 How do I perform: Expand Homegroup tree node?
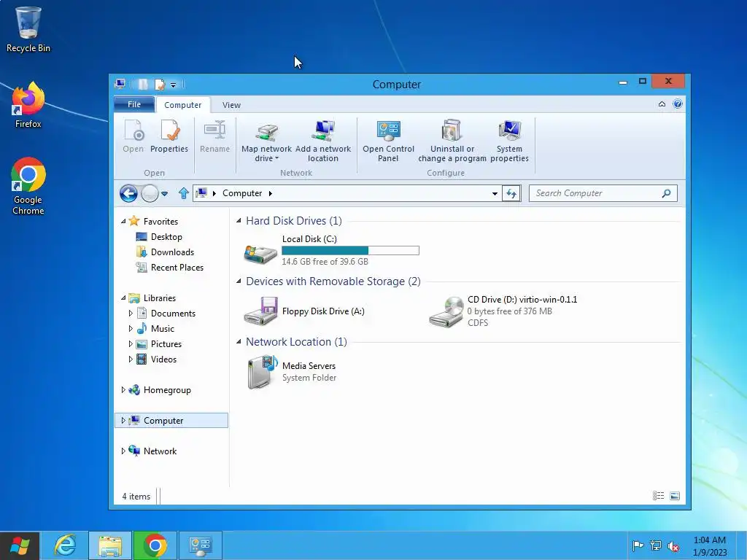(x=123, y=389)
